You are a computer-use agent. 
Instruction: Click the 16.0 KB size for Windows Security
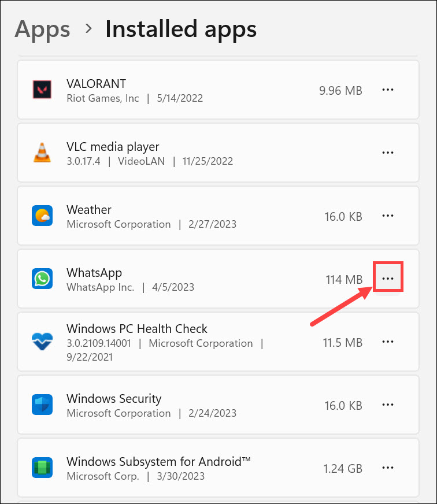(343, 406)
